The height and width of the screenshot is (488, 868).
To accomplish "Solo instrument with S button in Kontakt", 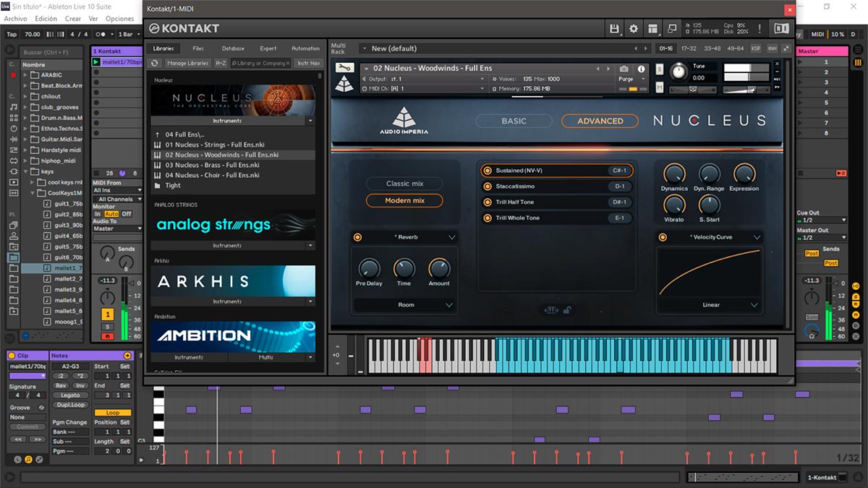I will tap(660, 69).
